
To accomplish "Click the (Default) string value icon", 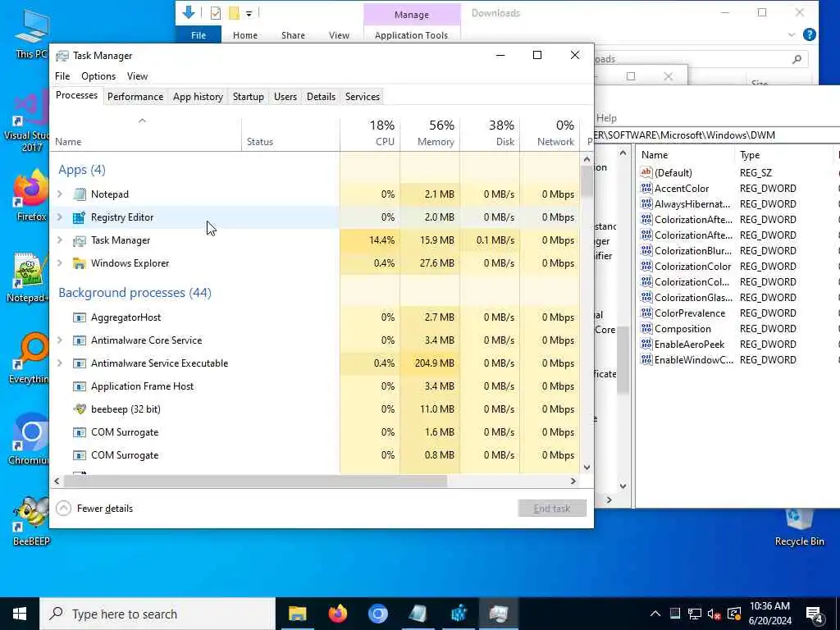I will pyautogui.click(x=646, y=172).
